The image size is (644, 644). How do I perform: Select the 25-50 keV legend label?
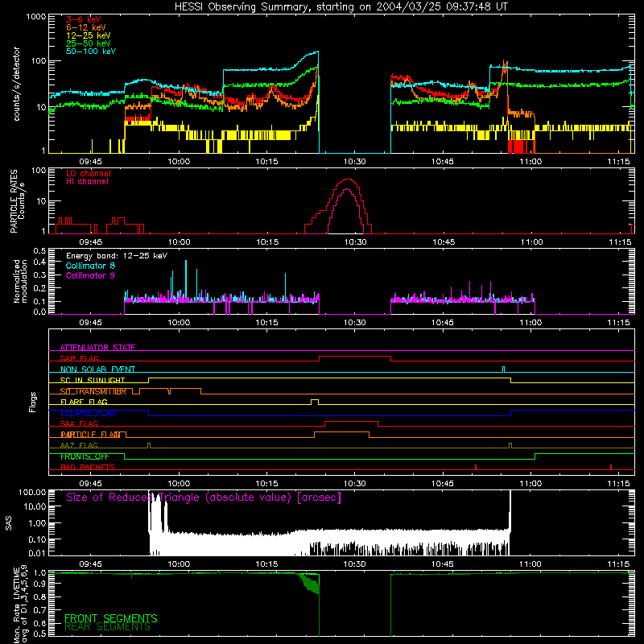(x=89, y=43)
